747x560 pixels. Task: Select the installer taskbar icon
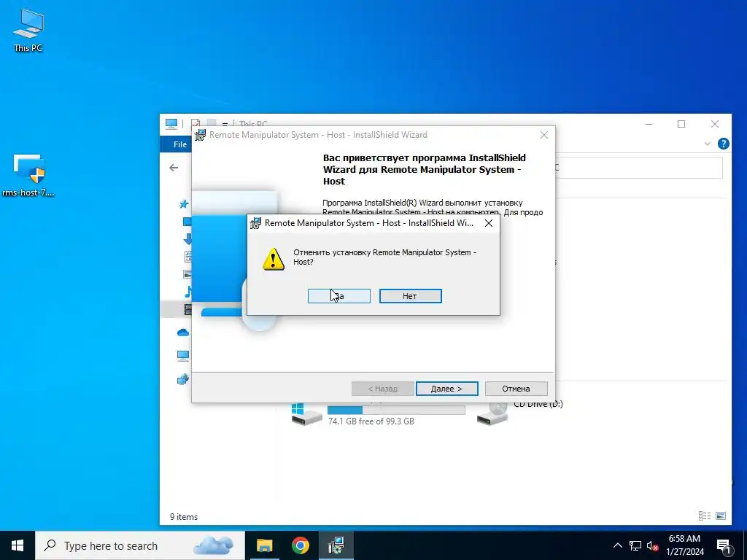coord(336,545)
